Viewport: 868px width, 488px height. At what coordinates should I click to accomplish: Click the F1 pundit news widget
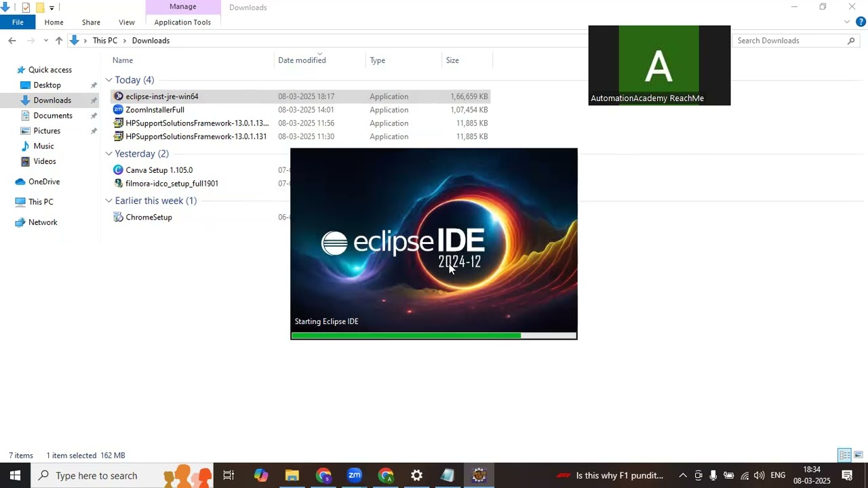coord(610,475)
